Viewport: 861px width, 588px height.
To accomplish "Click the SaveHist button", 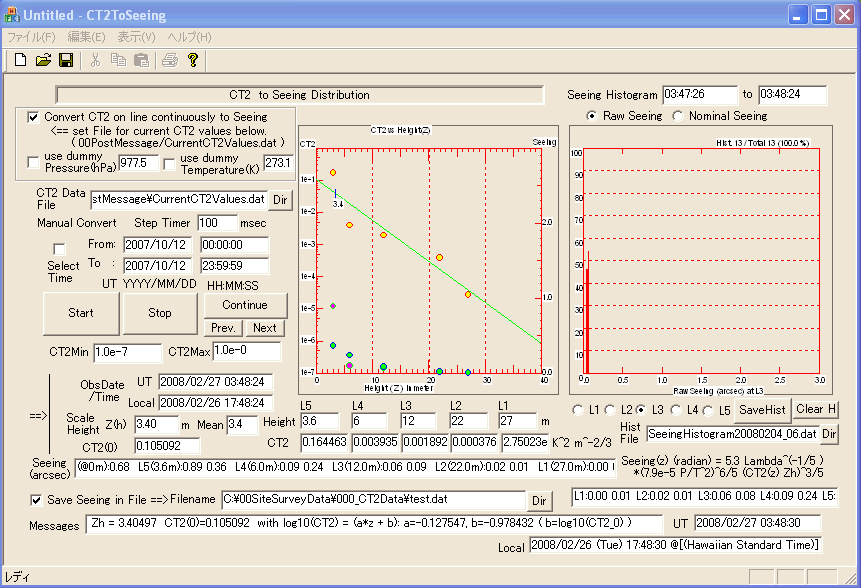I will [762, 409].
